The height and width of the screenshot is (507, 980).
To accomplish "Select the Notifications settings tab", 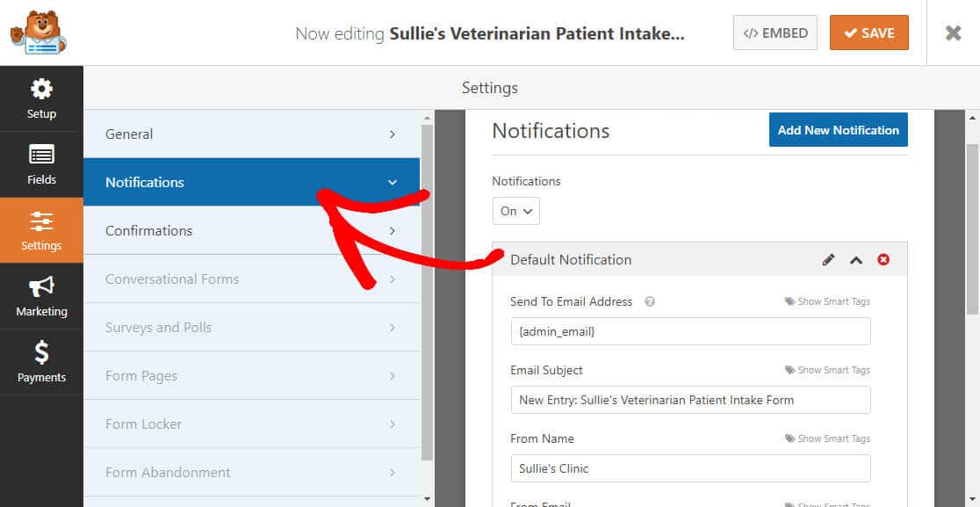I will tap(251, 182).
